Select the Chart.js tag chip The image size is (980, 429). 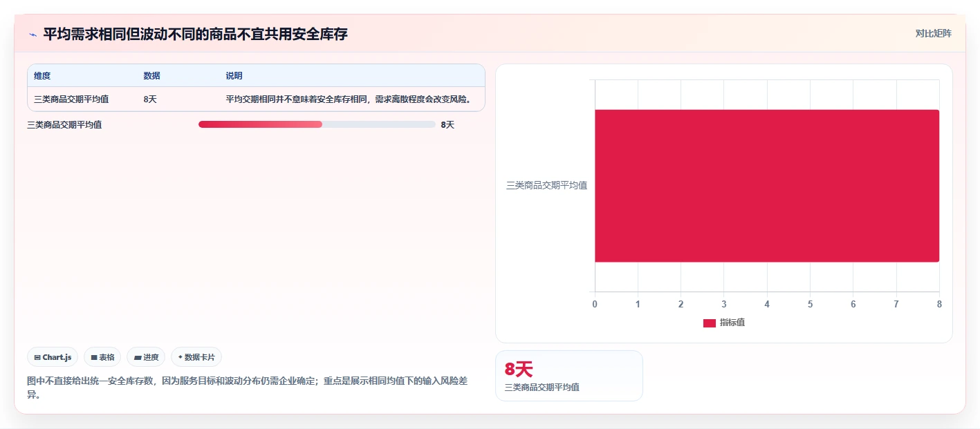click(x=53, y=357)
